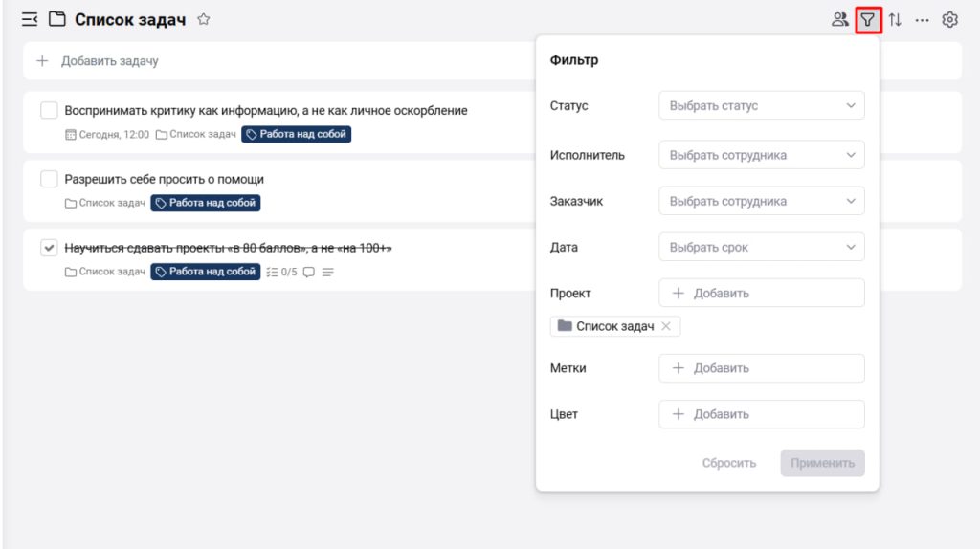Close the filter via the funnel icon
This screenshot has height=549, width=980.
pos(868,19)
